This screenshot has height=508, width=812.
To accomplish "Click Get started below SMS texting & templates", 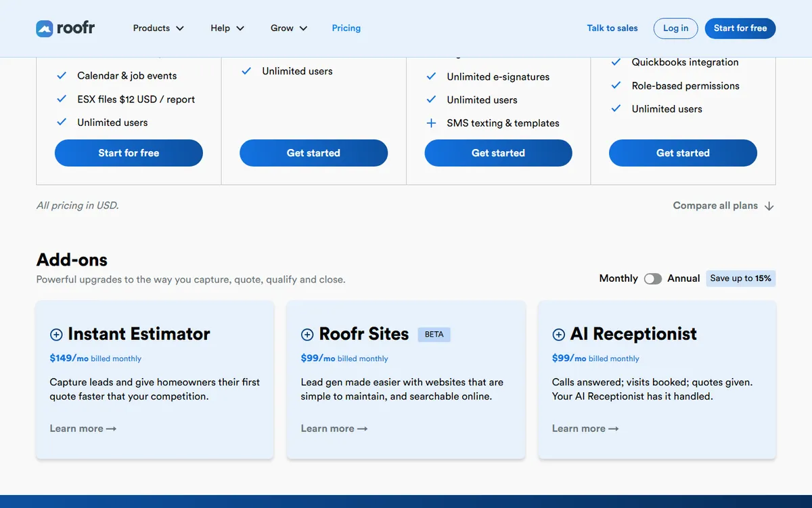I will coord(498,153).
